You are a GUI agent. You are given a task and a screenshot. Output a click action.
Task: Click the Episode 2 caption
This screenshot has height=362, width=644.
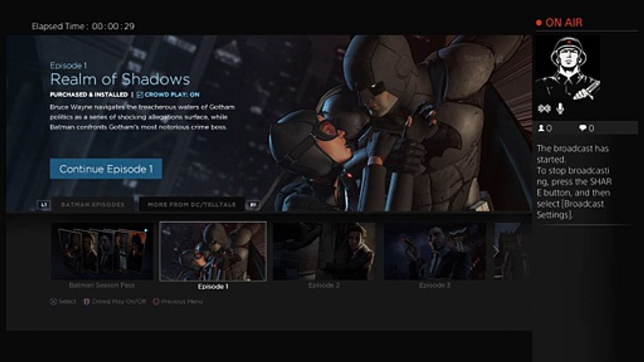tap(324, 285)
